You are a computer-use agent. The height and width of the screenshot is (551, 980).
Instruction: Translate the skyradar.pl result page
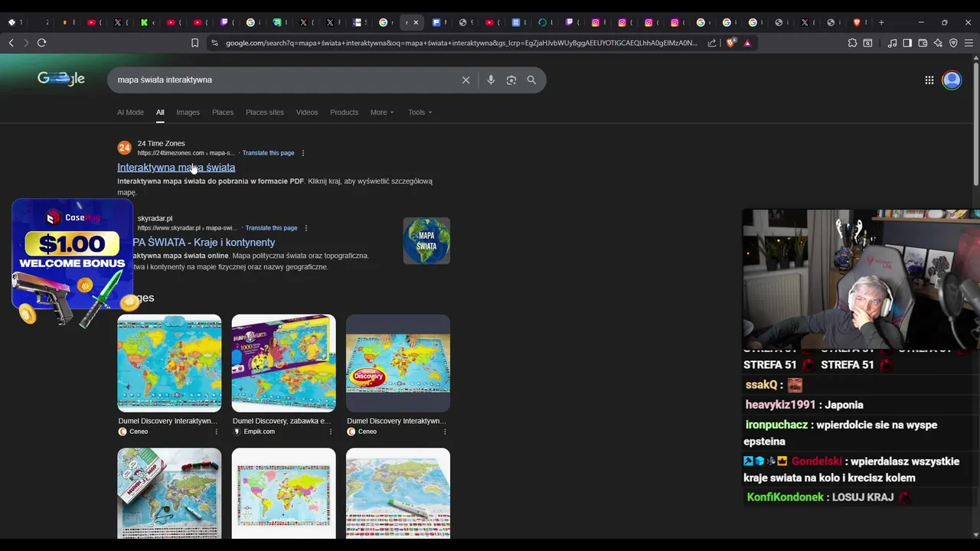[x=271, y=228]
